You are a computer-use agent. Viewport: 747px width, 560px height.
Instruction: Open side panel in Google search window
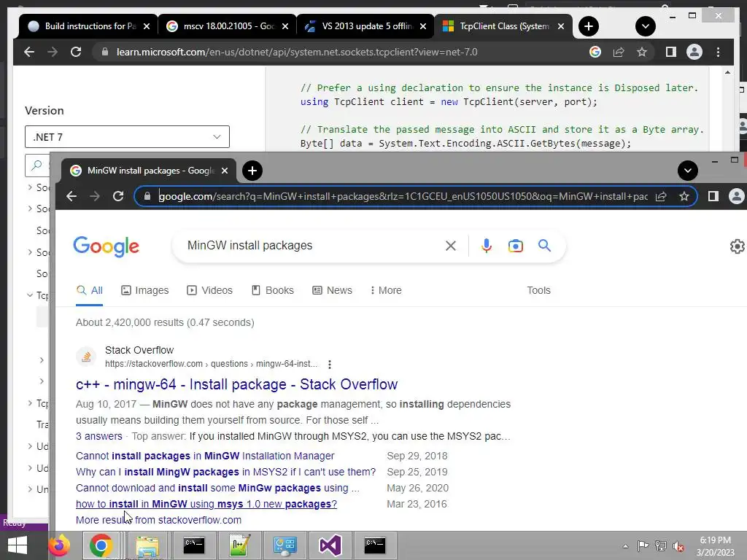point(713,196)
